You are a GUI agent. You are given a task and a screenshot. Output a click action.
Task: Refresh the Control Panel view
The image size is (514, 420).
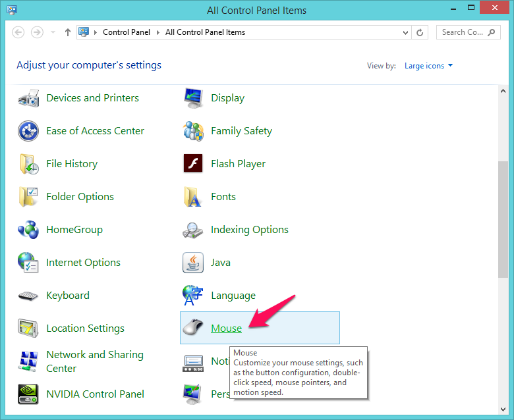420,32
